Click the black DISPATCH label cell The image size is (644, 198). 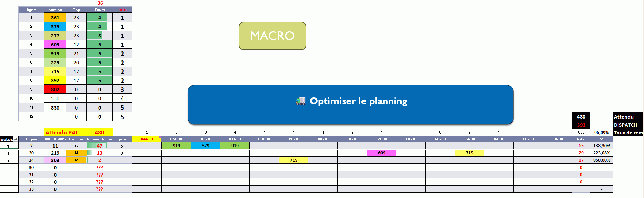click(627, 125)
